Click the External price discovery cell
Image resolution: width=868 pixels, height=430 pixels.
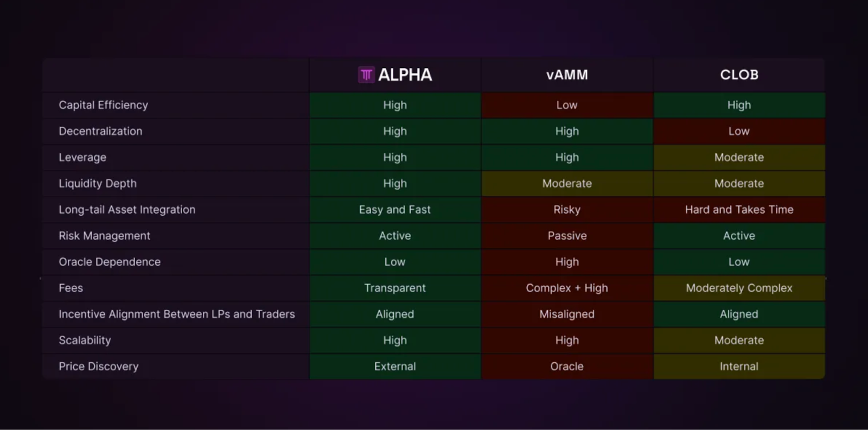pyautogui.click(x=394, y=367)
